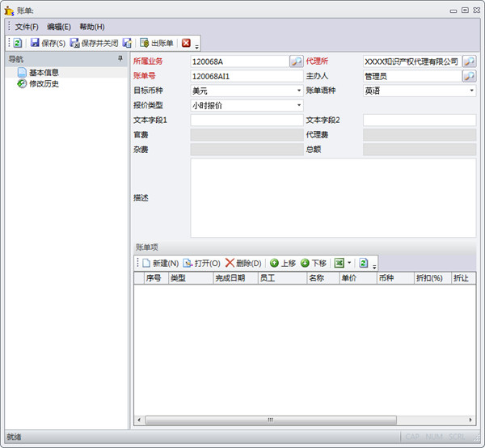Click the horizontal scrollbar left arrow
Screen dimensions: 485x448
pyautogui.click(x=139, y=420)
